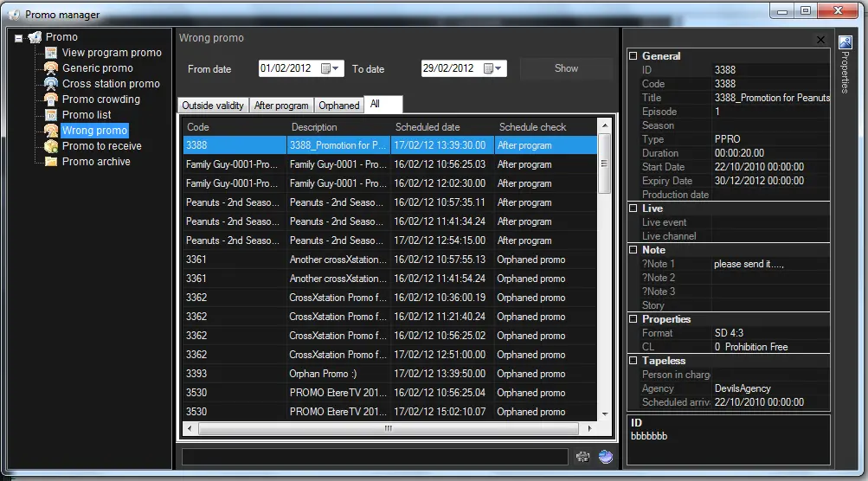Open the To date calendar dropdown
Image resolution: width=868 pixels, height=481 pixels.
(493, 68)
